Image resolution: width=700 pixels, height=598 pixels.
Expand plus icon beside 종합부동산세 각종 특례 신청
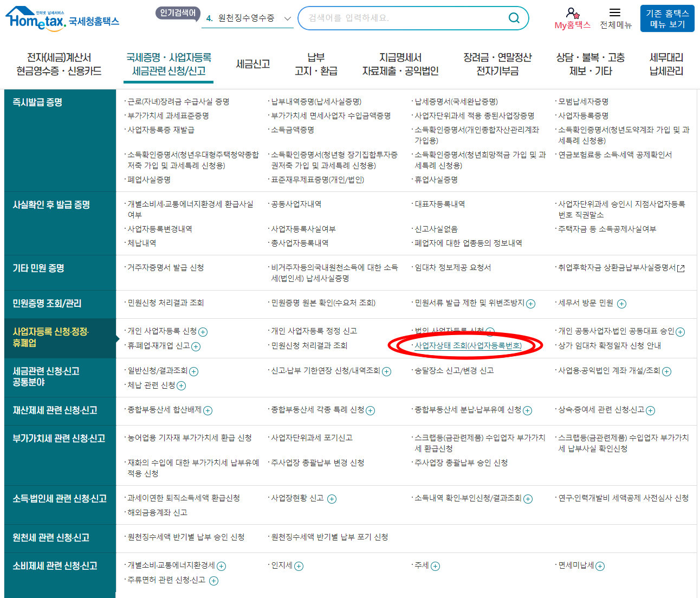(x=371, y=410)
